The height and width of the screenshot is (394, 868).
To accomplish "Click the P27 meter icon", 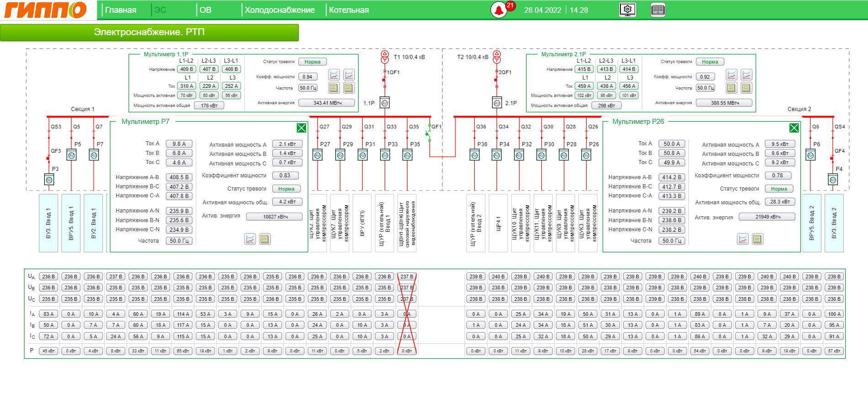I will tap(318, 155).
